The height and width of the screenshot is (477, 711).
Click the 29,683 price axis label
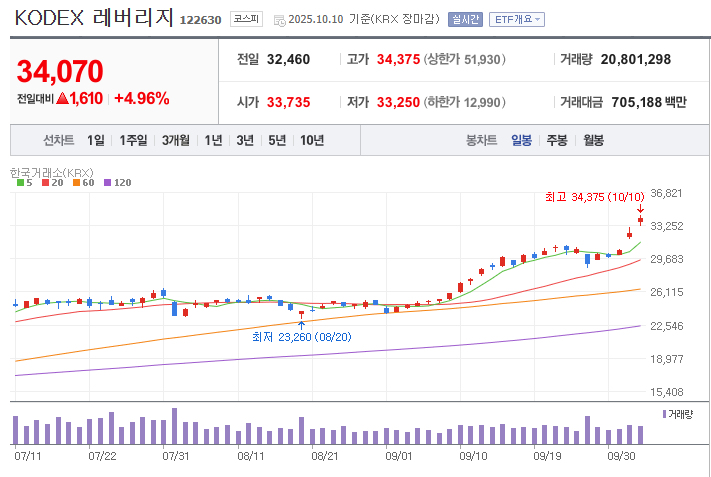[666, 259]
